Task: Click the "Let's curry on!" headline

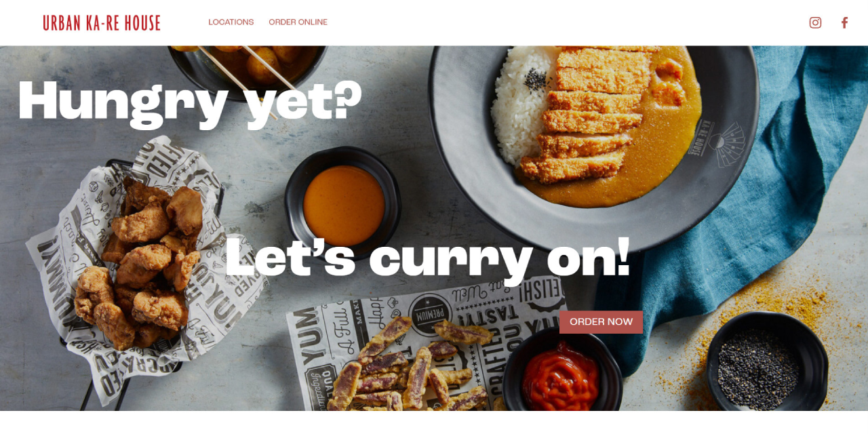Action: click(427, 258)
